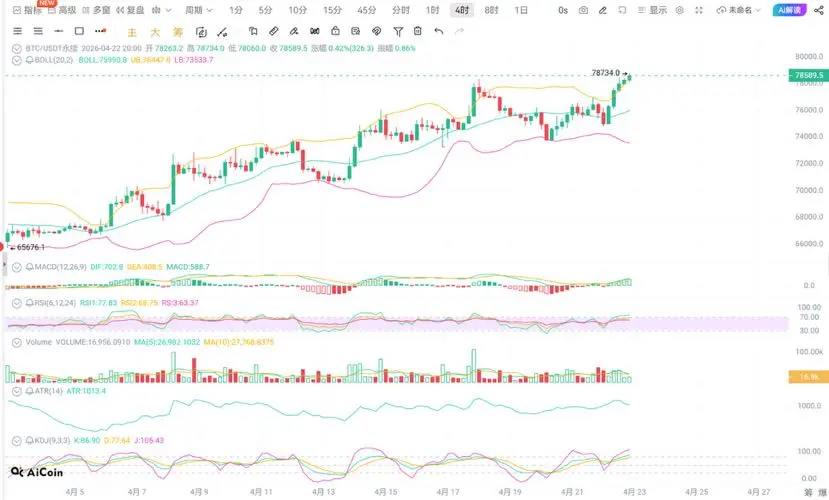This screenshot has width=829, height=500.
Task: Toggle the alert bell for MACD(12,26,9)
Action: point(30,267)
